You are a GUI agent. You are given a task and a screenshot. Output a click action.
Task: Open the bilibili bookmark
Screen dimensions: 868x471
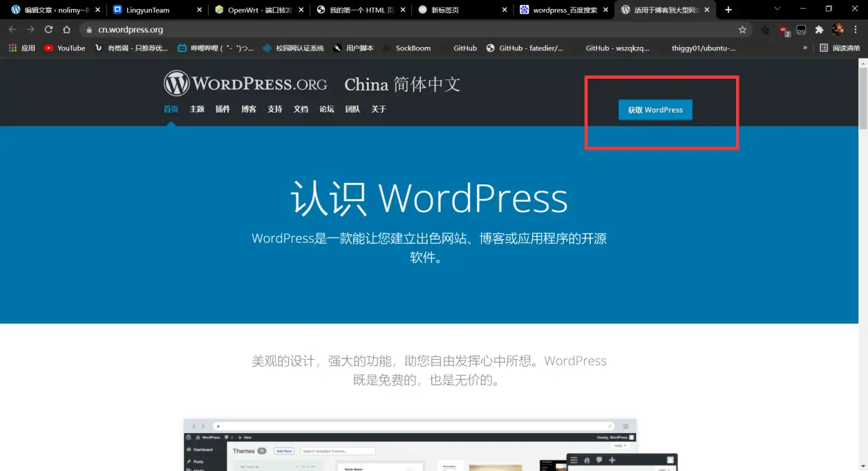click(216, 48)
